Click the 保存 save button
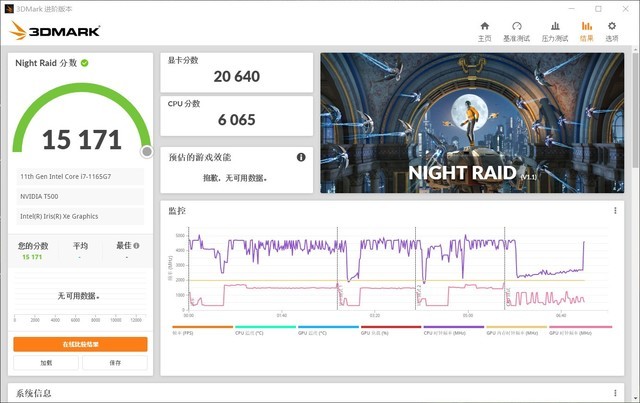This screenshot has height=403, width=640. pyautogui.click(x=115, y=363)
